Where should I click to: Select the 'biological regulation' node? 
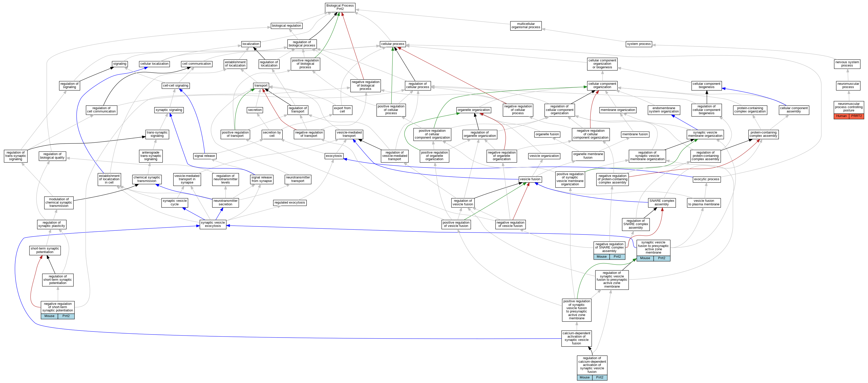pos(287,26)
